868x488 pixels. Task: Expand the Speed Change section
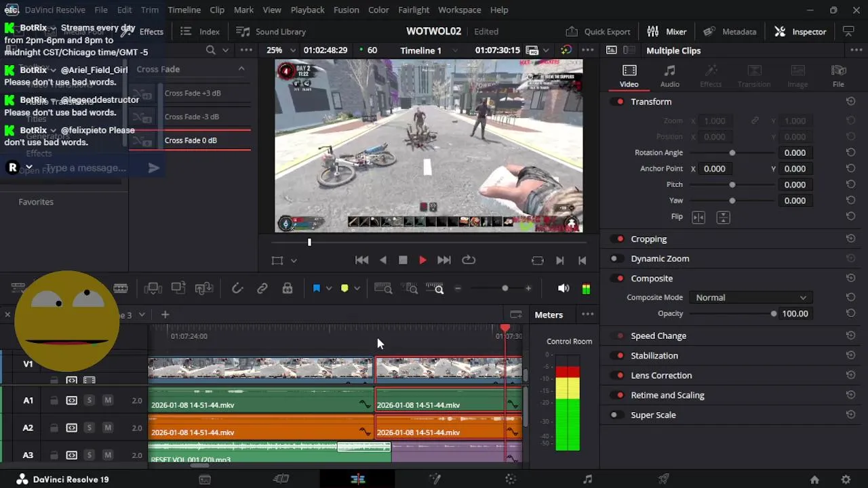(x=658, y=336)
